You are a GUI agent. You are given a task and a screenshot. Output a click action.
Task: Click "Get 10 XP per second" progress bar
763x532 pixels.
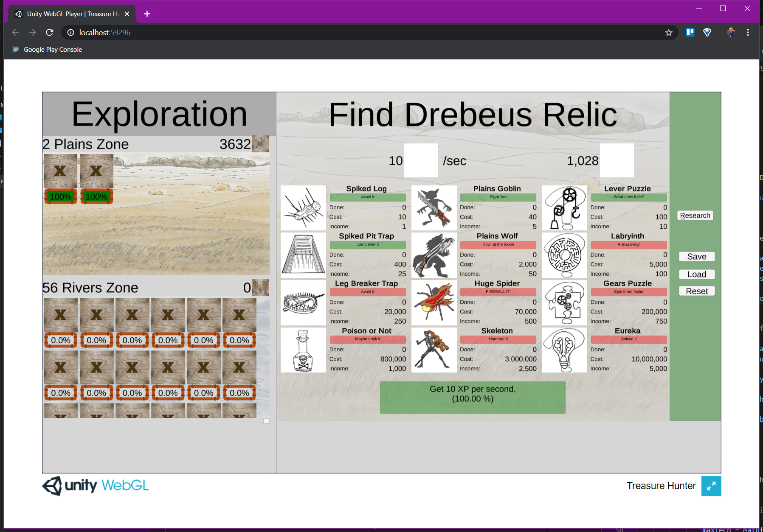point(472,397)
